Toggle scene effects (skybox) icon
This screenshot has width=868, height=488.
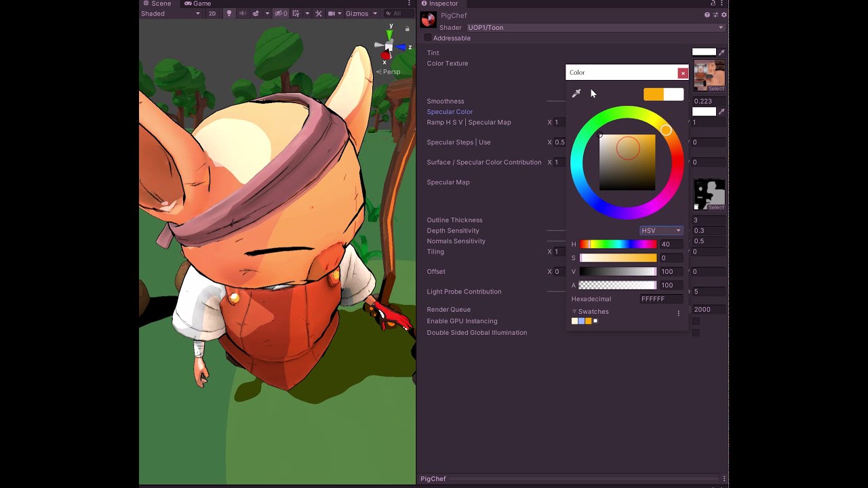click(256, 14)
